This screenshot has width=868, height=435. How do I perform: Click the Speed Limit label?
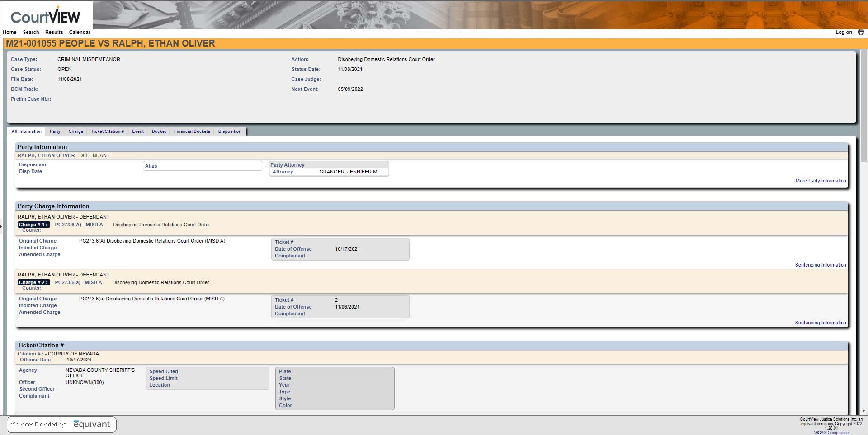(x=163, y=378)
